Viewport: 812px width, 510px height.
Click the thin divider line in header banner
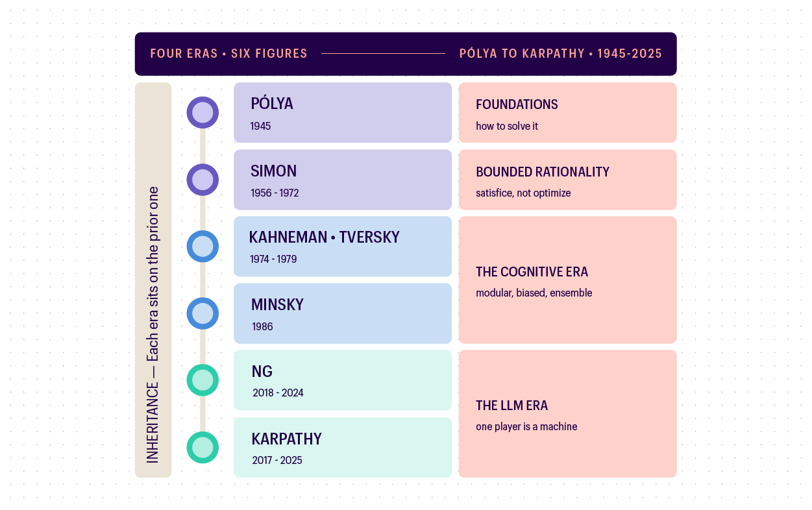pos(384,54)
